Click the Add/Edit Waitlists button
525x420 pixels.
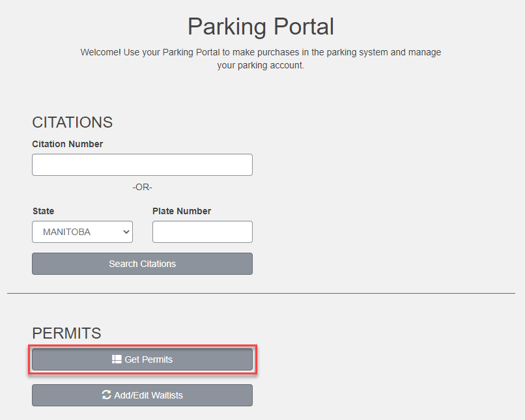tap(142, 395)
